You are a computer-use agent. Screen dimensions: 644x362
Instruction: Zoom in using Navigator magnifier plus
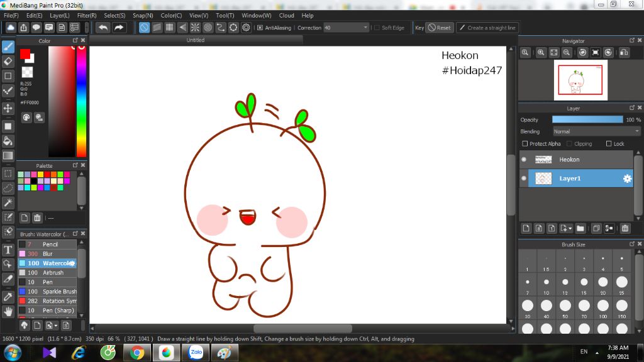point(541,53)
